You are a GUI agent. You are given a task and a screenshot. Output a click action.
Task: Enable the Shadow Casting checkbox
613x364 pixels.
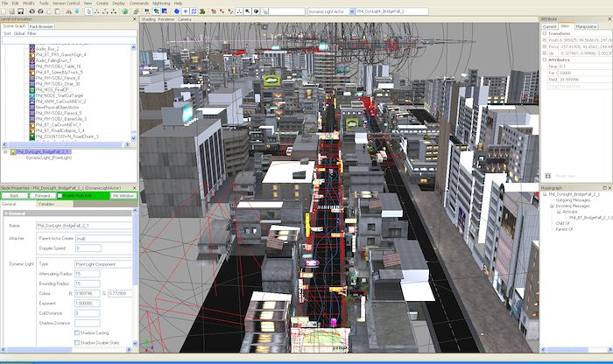coord(76,332)
